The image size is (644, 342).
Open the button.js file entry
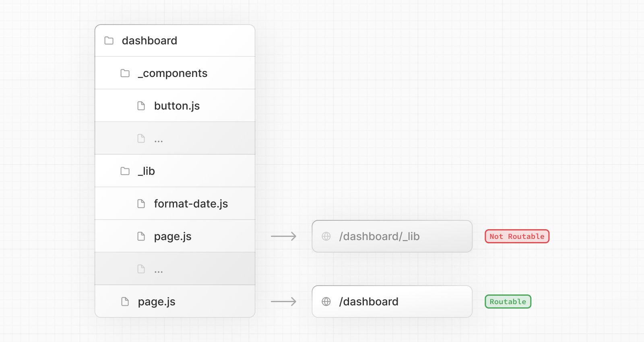(177, 106)
